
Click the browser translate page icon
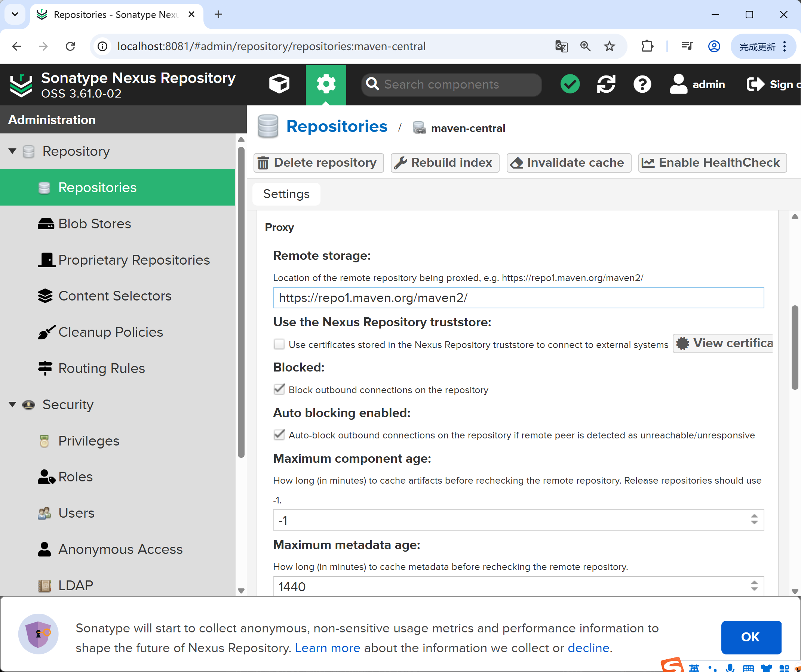[561, 46]
